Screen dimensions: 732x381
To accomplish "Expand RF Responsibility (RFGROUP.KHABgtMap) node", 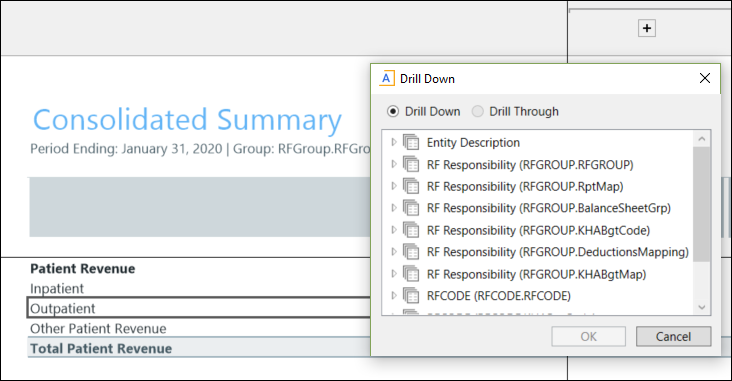I will click(x=394, y=274).
